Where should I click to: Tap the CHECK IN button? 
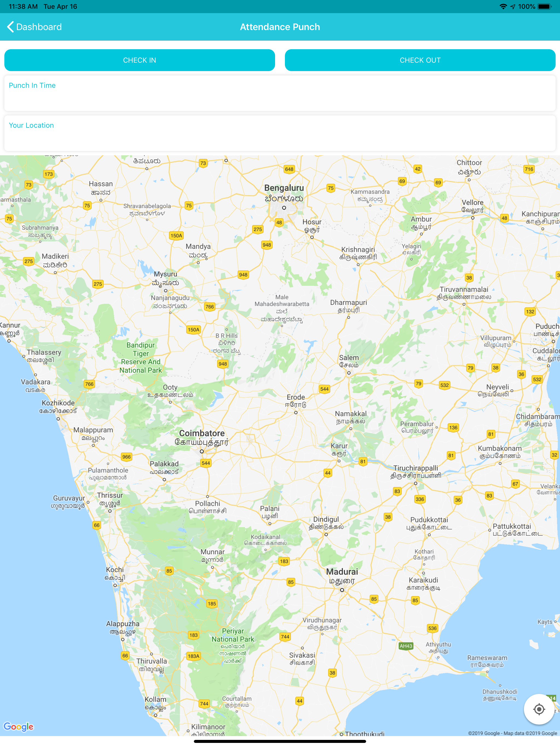click(x=139, y=60)
